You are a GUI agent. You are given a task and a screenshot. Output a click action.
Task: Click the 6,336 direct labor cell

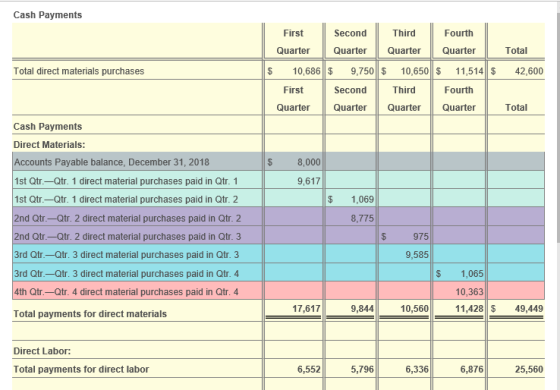(404, 369)
